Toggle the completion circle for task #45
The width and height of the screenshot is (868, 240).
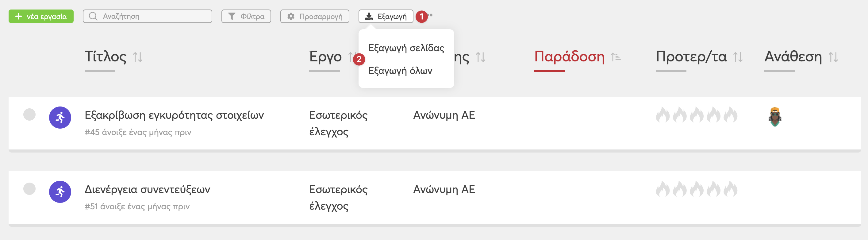(x=29, y=114)
